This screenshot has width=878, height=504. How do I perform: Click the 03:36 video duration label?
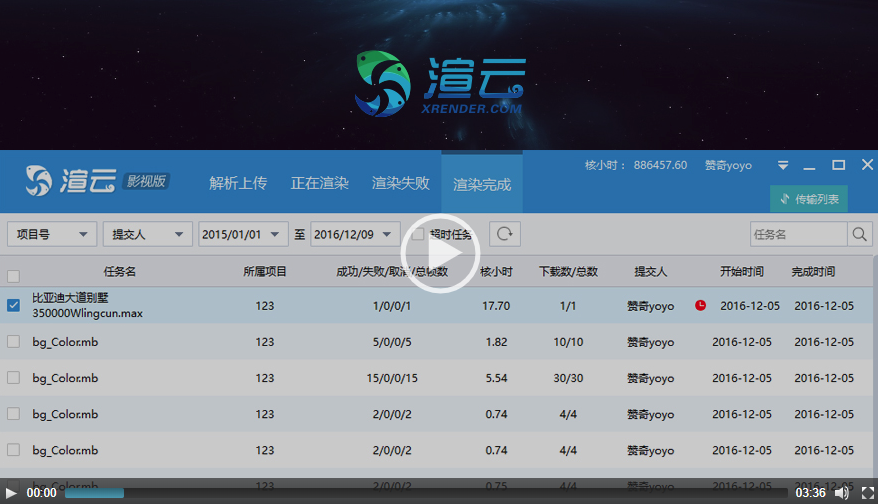click(x=810, y=493)
